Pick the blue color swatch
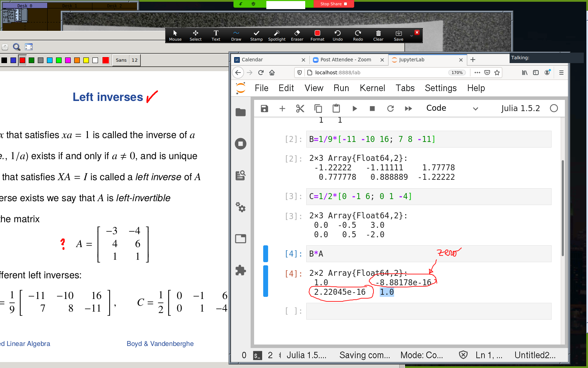Image resolution: width=588 pixels, height=368 pixels. (13, 60)
